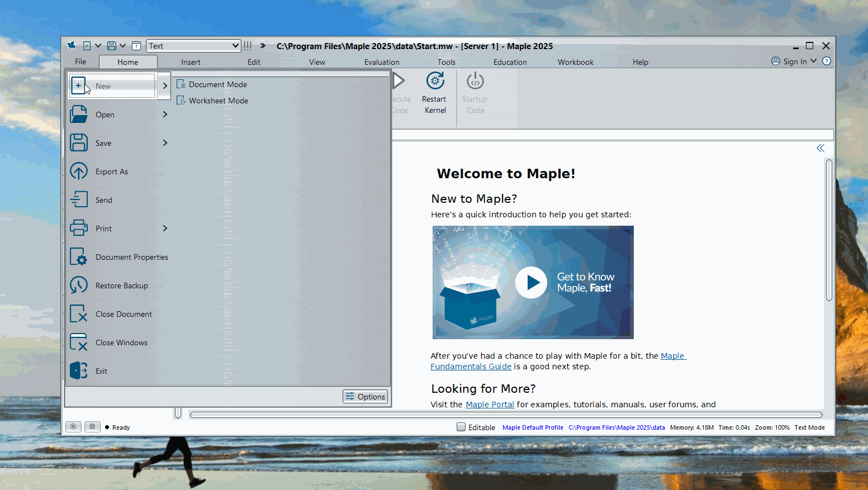Toggle the Editable checkbox

click(x=461, y=427)
